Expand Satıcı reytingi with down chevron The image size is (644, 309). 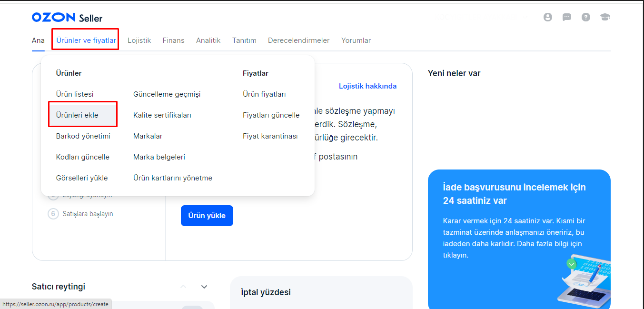coord(204,287)
